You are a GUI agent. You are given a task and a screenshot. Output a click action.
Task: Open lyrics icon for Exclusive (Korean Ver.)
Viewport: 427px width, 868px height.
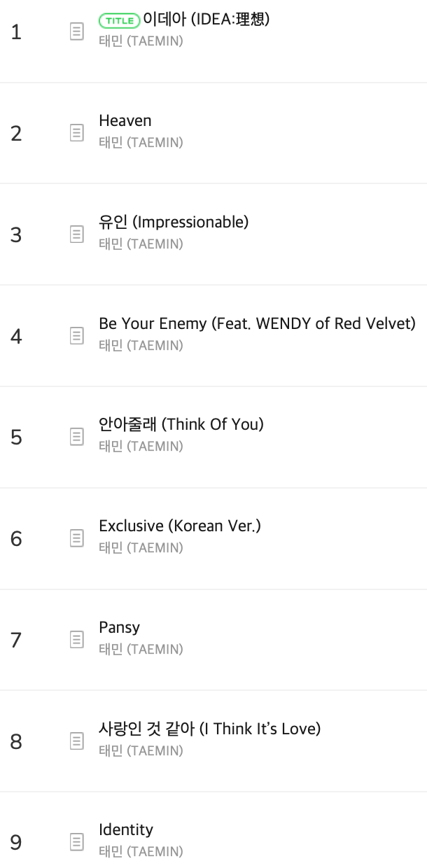click(77, 538)
